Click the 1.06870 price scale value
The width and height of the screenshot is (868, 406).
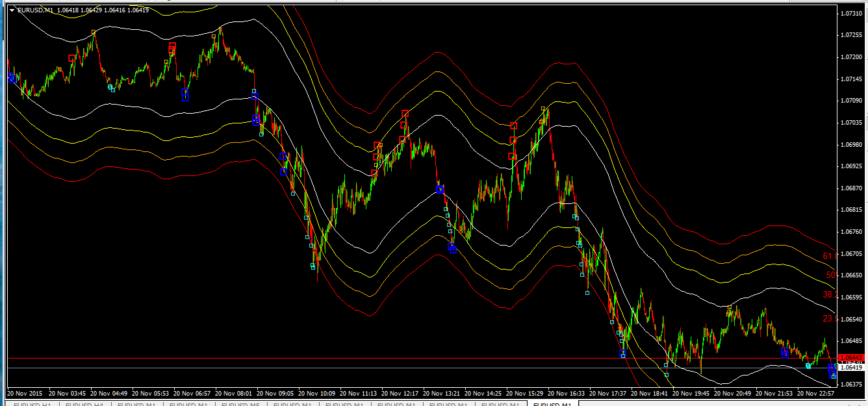850,188
